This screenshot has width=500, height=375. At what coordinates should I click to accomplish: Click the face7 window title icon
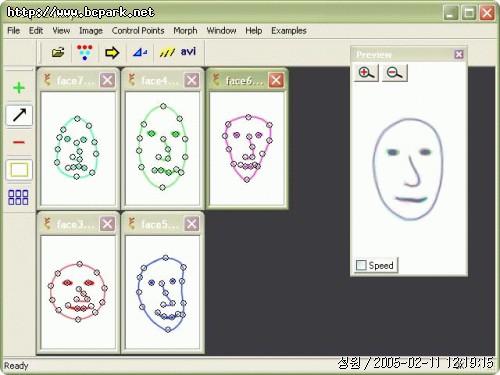(x=47, y=80)
